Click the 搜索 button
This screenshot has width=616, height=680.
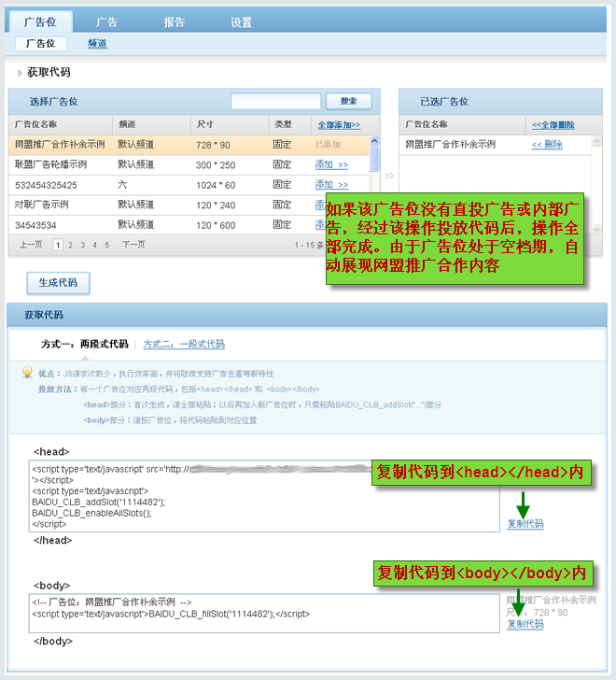pyautogui.click(x=349, y=101)
